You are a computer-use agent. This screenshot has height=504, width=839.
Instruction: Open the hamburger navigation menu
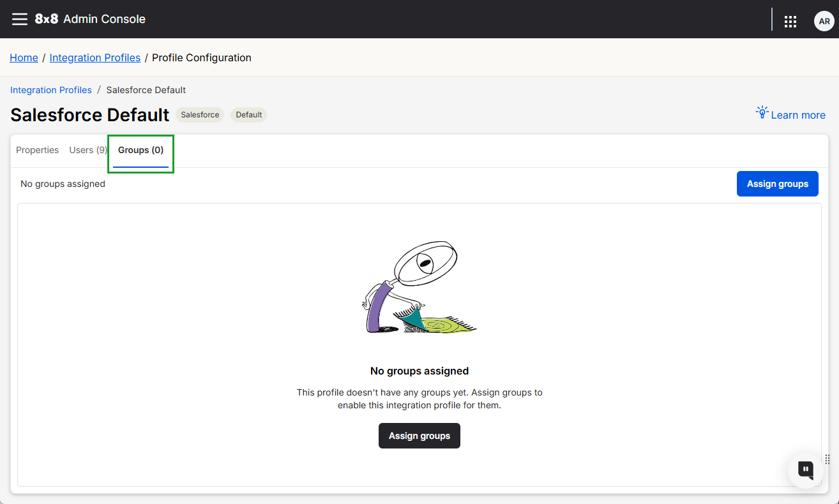click(x=20, y=19)
